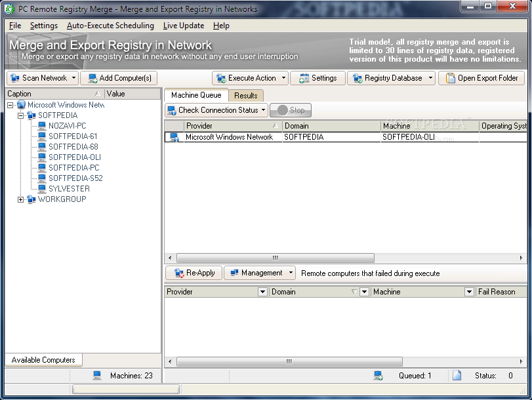Image resolution: width=532 pixels, height=400 pixels.
Task: Open Domain column filter dropdown
Action: pyautogui.click(x=364, y=292)
